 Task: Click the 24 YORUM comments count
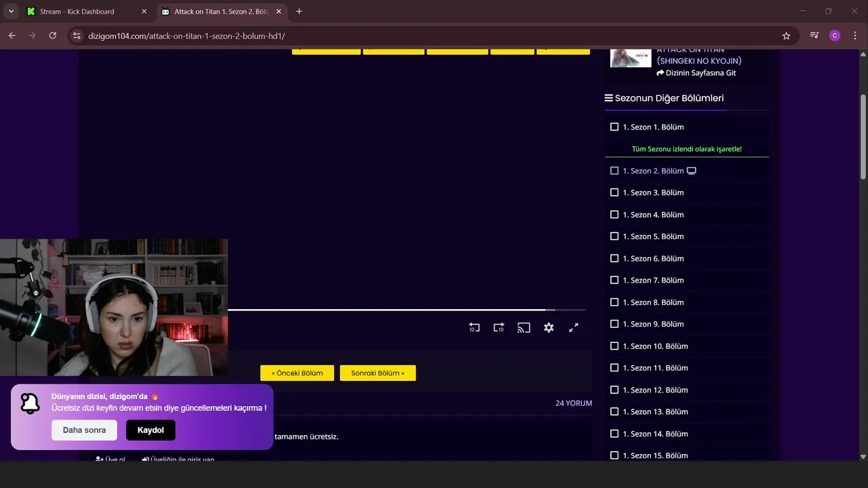[574, 403]
